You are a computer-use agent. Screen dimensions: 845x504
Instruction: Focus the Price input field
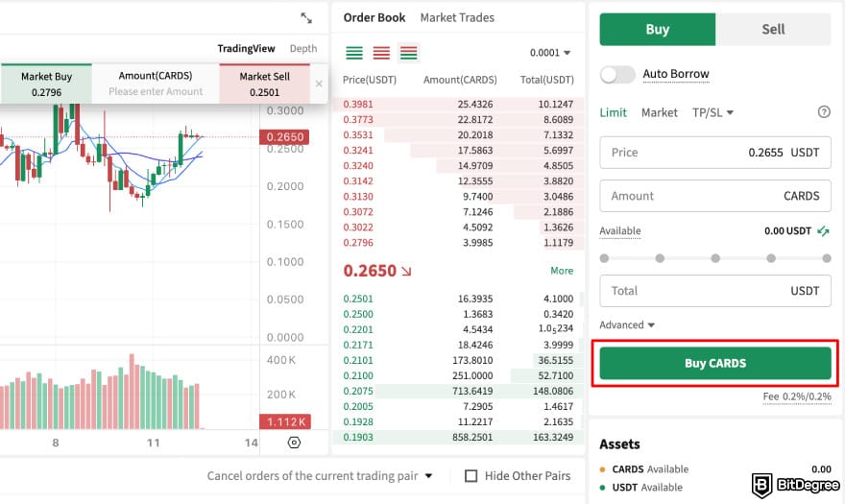coord(715,153)
